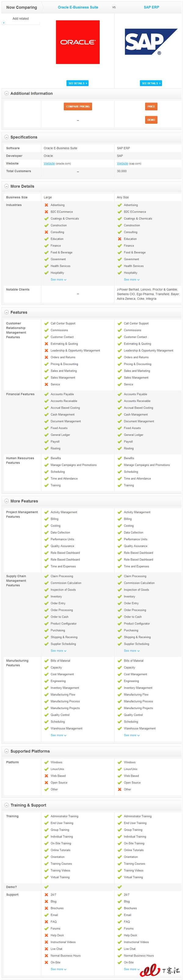Collapse the More Details section icon
This screenshot has height=980, width=183.
6,186
